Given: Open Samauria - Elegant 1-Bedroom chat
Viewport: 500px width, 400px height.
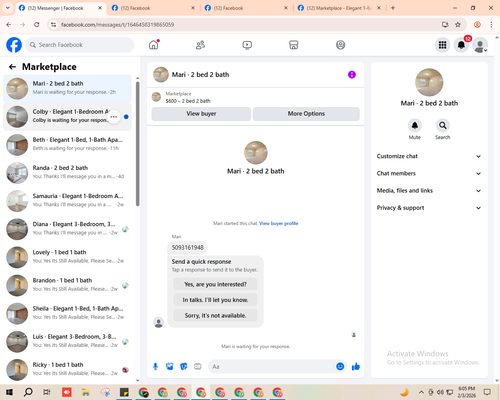Looking at the screenshot, I should click(67, 201).
